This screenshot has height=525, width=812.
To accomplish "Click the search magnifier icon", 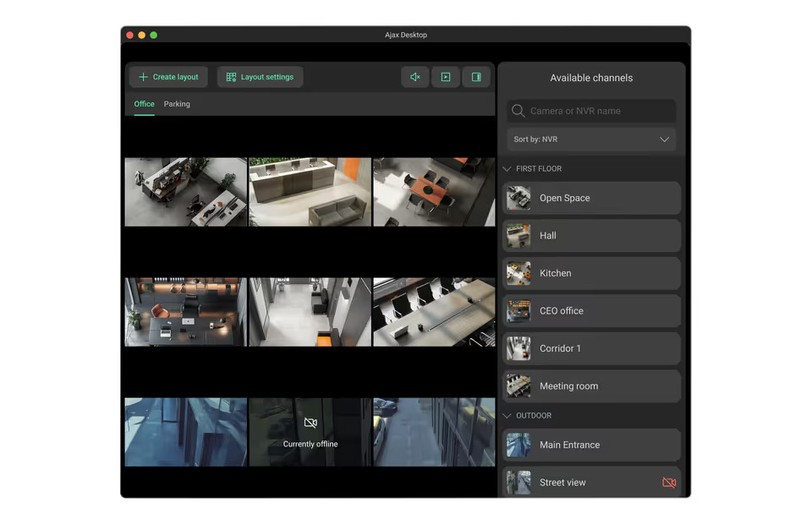I will click(518, 111).
